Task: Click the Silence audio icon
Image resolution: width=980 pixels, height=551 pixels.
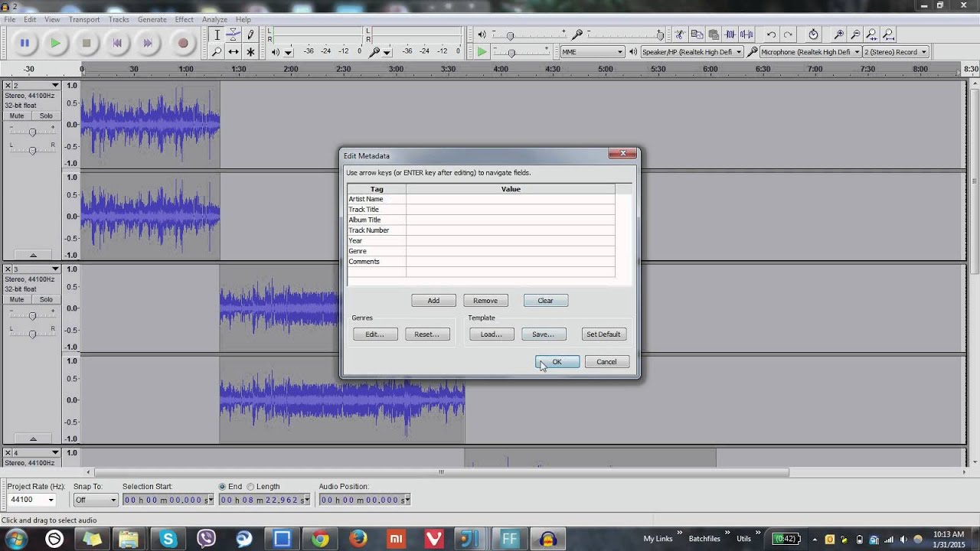Action: [x=747, y=34]
